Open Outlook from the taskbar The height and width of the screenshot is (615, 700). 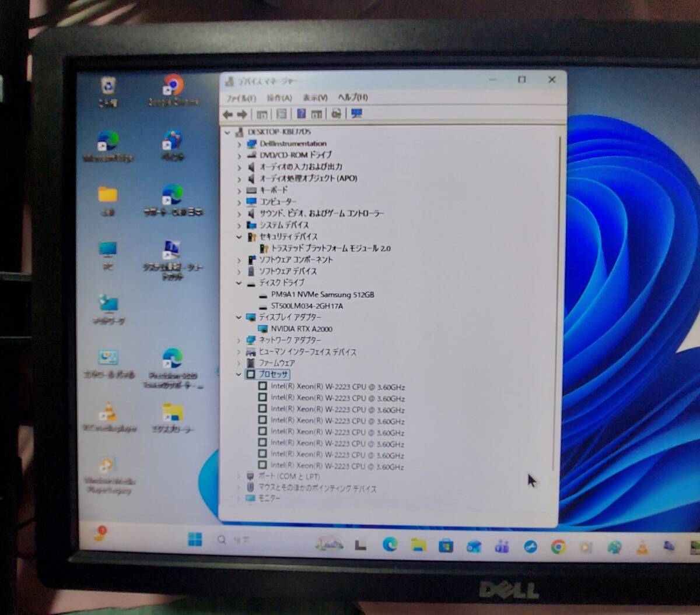tap(474, 546)
